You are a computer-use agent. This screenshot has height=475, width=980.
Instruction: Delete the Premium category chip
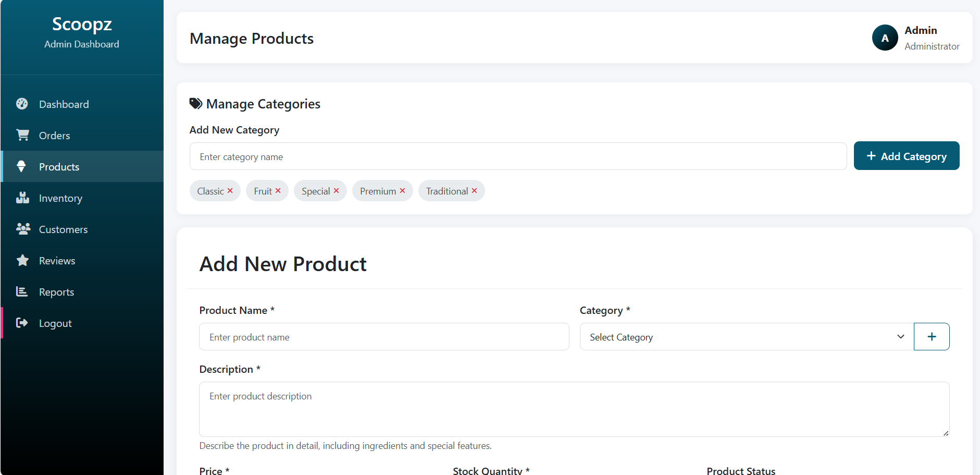pos(402,191)
